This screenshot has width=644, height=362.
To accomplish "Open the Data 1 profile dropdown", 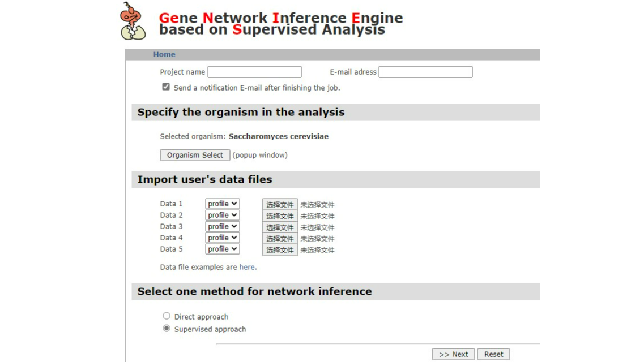I will pyautogui.click(x=223, y=204).
